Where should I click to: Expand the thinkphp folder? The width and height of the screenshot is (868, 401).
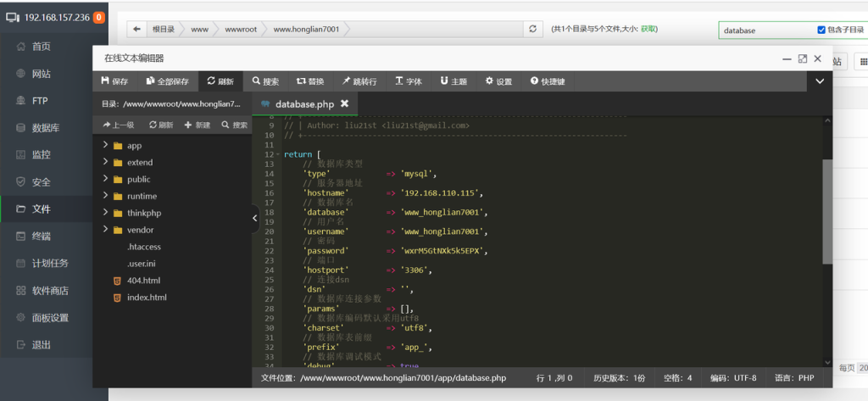tap(106, 213)
